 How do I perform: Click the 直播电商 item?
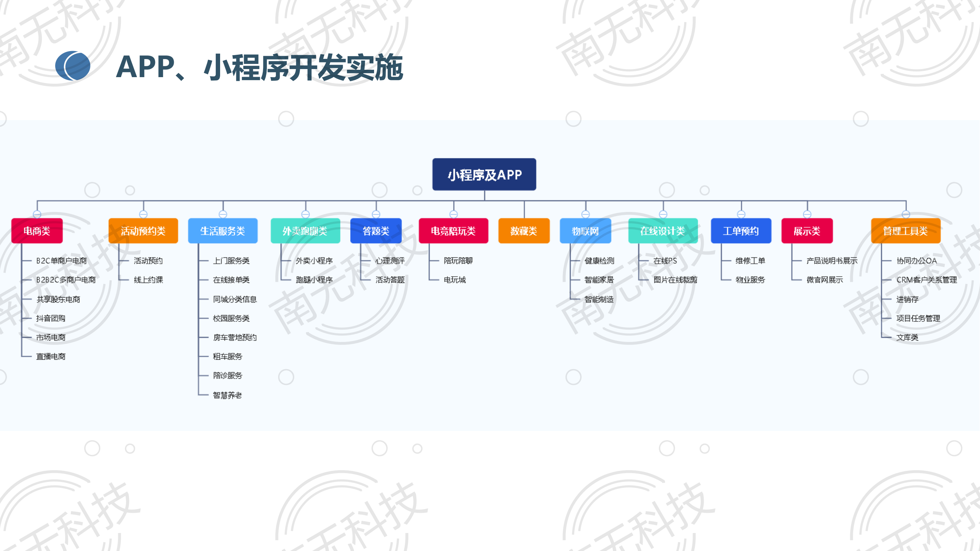coord(51,356)
